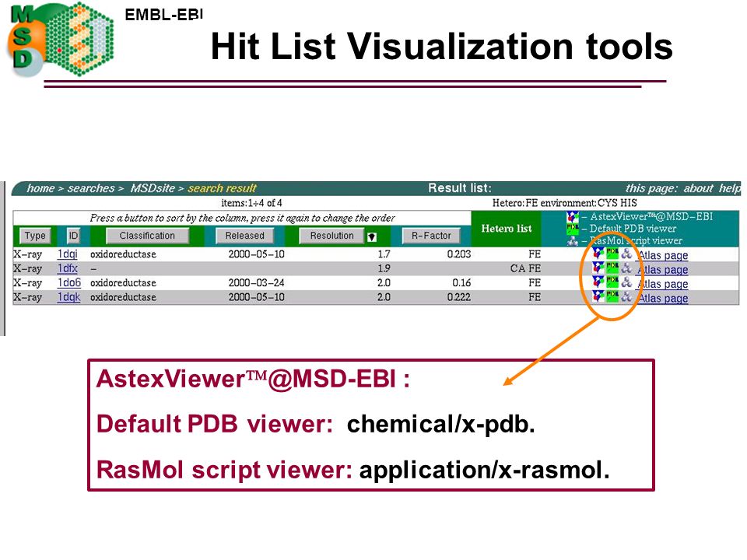Sort results by Resolution button
747x560 pixels.
pos(331,236)
